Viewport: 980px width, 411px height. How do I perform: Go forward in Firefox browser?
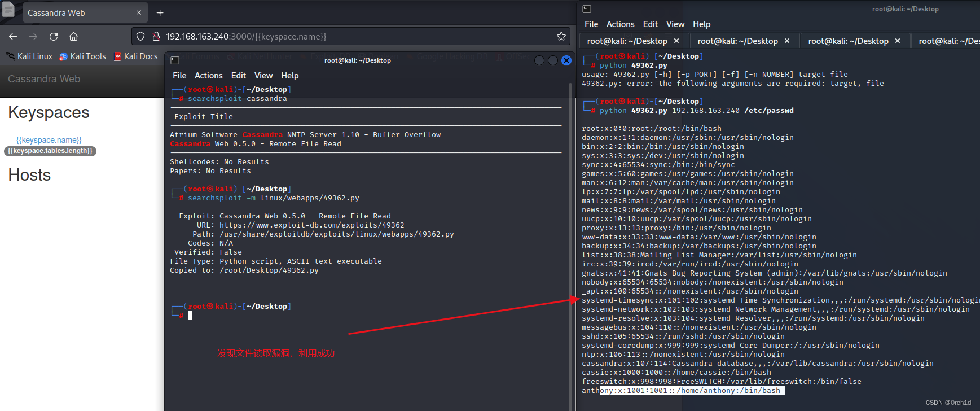point(33,37)
